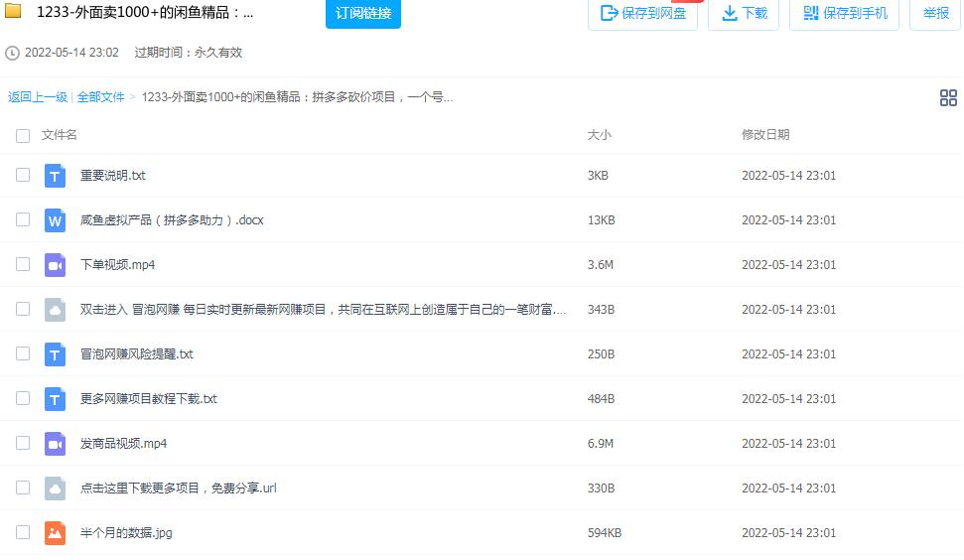Click the text icon for 冒泡网赚风险提醒.txt
The height and width of the screenshot is (560, 964).
coord(55,354)
